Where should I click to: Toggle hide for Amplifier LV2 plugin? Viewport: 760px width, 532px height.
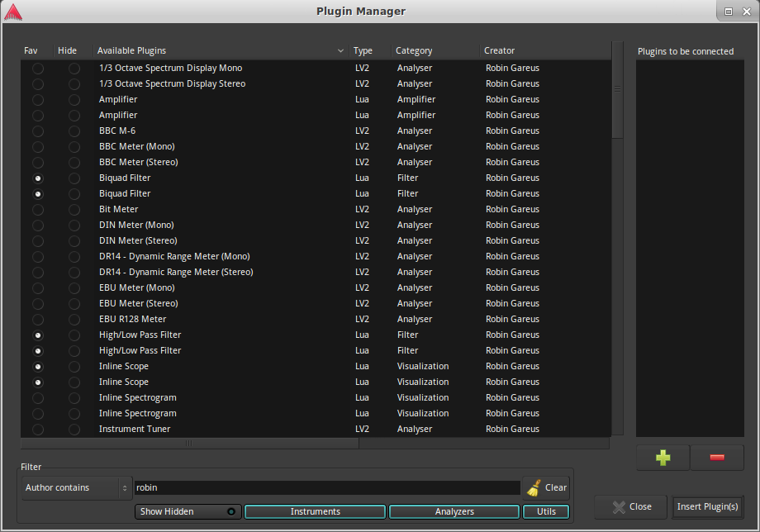[74, 99]
